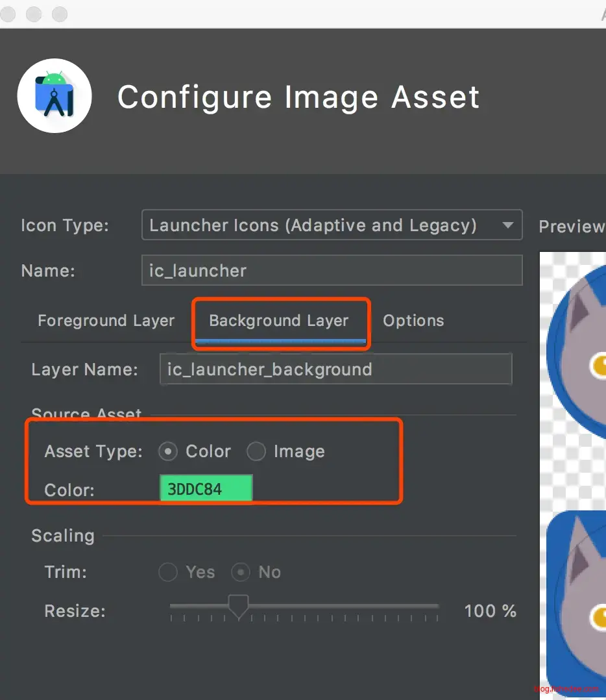606x700 pixels.
Task: Select the Background Layer tab
Action: click(x=279, y=321)
